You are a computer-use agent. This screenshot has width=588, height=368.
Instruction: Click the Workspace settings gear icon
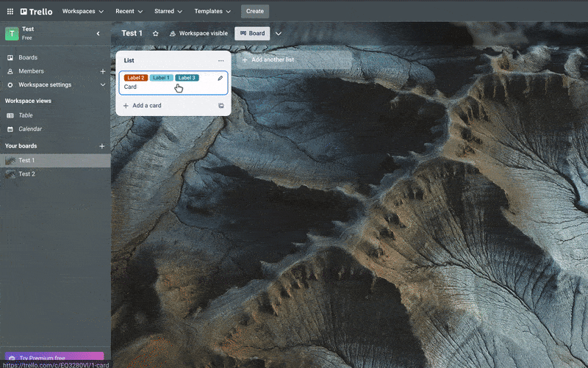click(x=10, y=84)
